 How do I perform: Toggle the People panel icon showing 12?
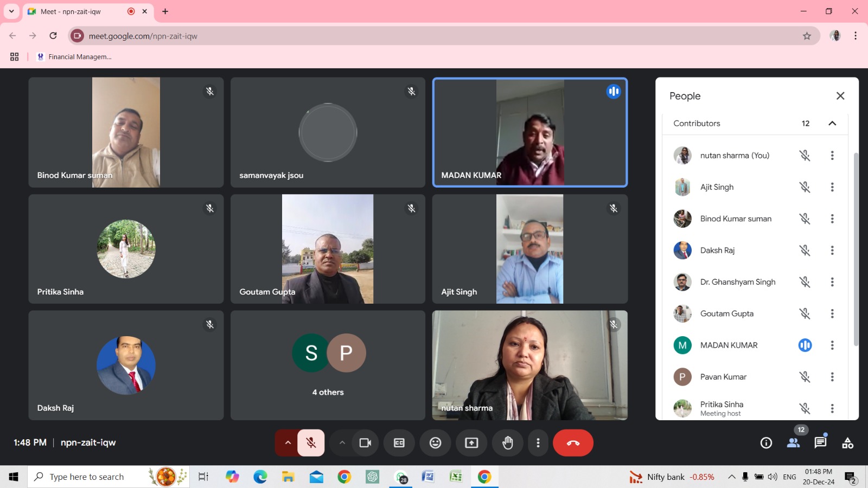point(794,443)
